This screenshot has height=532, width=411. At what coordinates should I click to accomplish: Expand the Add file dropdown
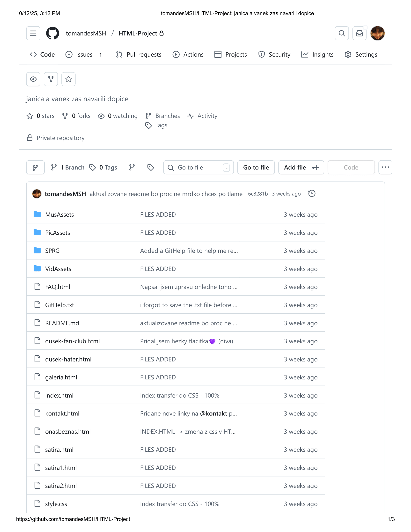(301, 167)
